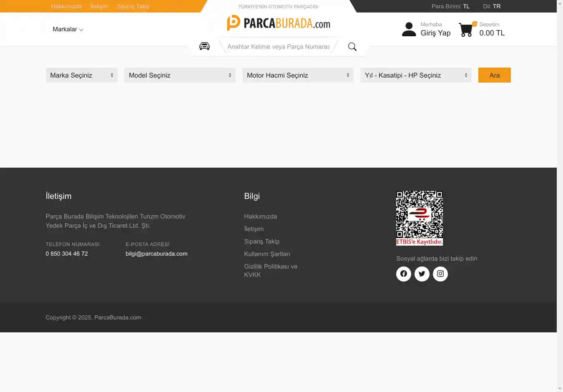Click the car vehicle-search icon
The width and height of the screenshot is (563, 392).
[x=204, y=46]
